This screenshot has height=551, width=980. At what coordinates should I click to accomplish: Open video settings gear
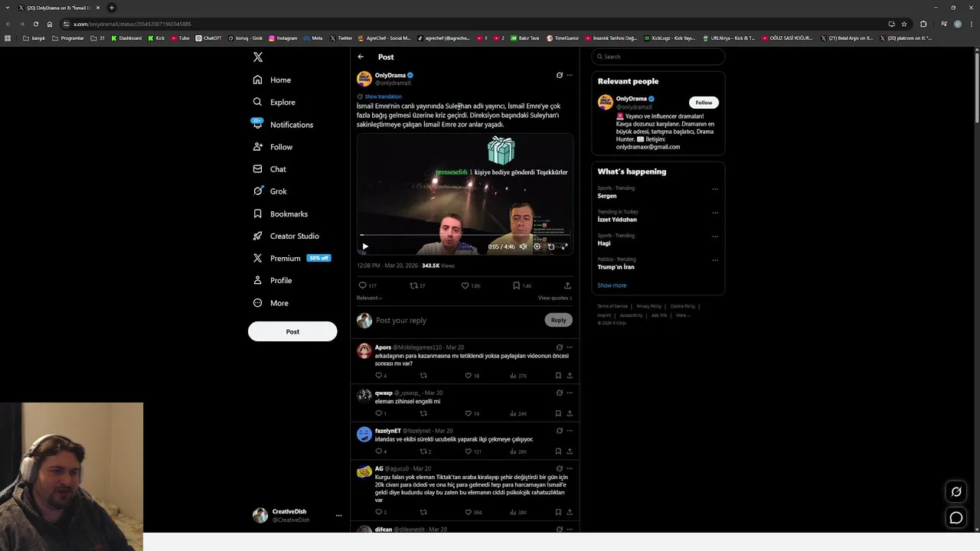click(x=537, y=246)
